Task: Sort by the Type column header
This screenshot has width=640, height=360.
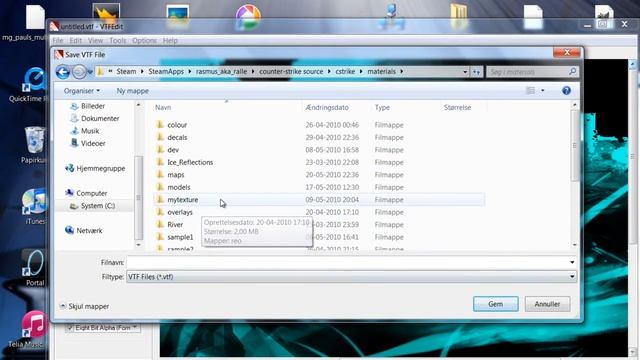Action: (x=382, y=107)
